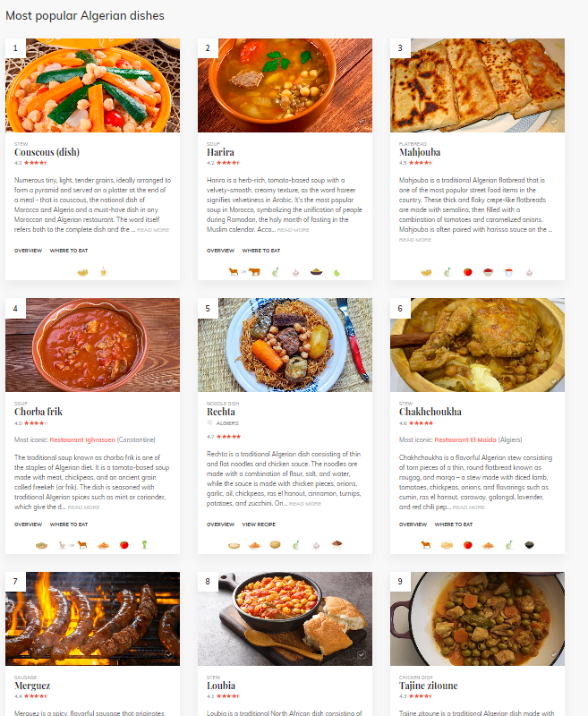Open VIEW RECIPE for Rechta
Viewport: 588px width, 716px height.
pyautogui.click(x=259, y=524)
